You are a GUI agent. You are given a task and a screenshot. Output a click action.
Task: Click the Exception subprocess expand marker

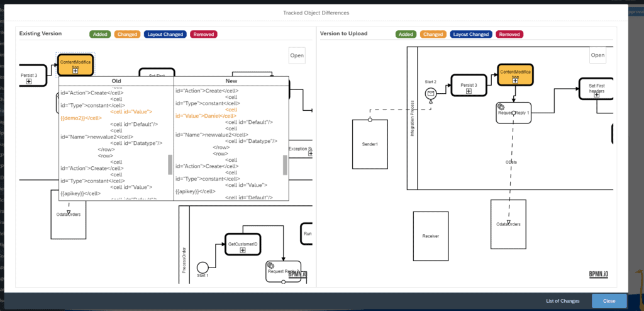pos(310,154)
